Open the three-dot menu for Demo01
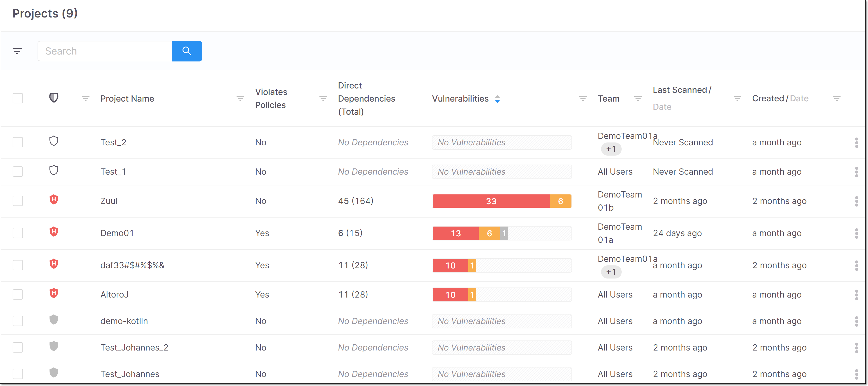This screenshot has height=386, width=868. point(856,233)
